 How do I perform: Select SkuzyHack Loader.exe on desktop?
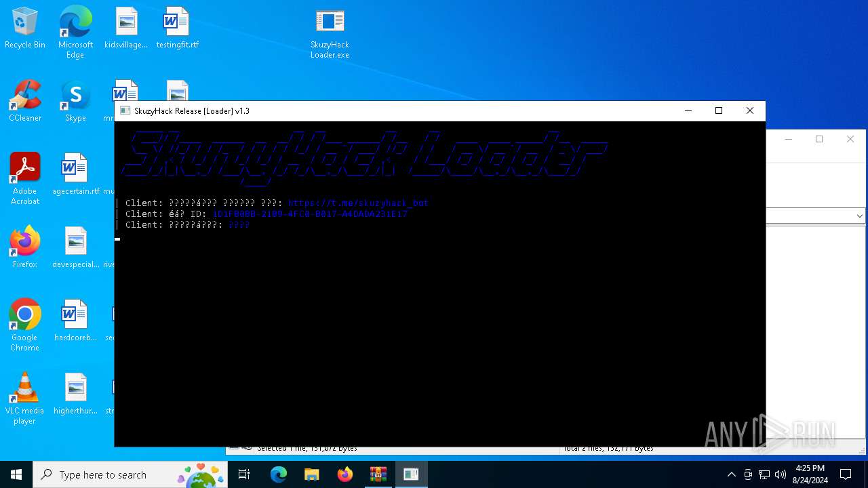click(330, 33)
